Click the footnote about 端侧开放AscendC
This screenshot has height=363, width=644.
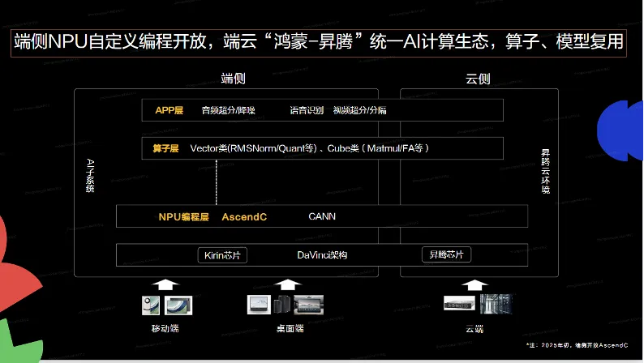[x=577, y=345]
